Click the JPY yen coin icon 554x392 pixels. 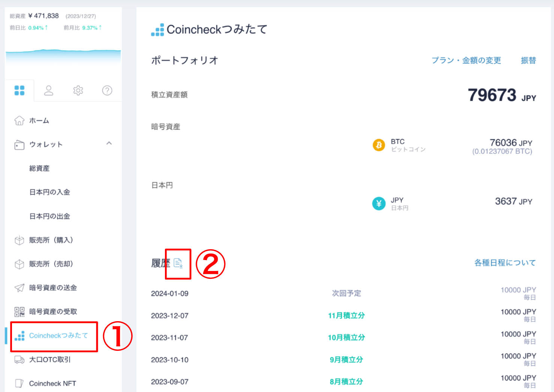pyautogui.click(x=379, y=203)
